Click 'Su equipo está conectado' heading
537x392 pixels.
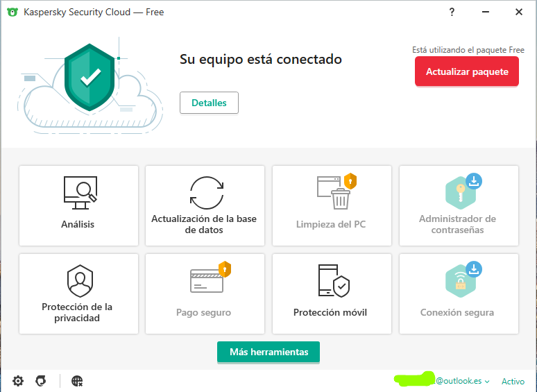click(x=261, y=60)
